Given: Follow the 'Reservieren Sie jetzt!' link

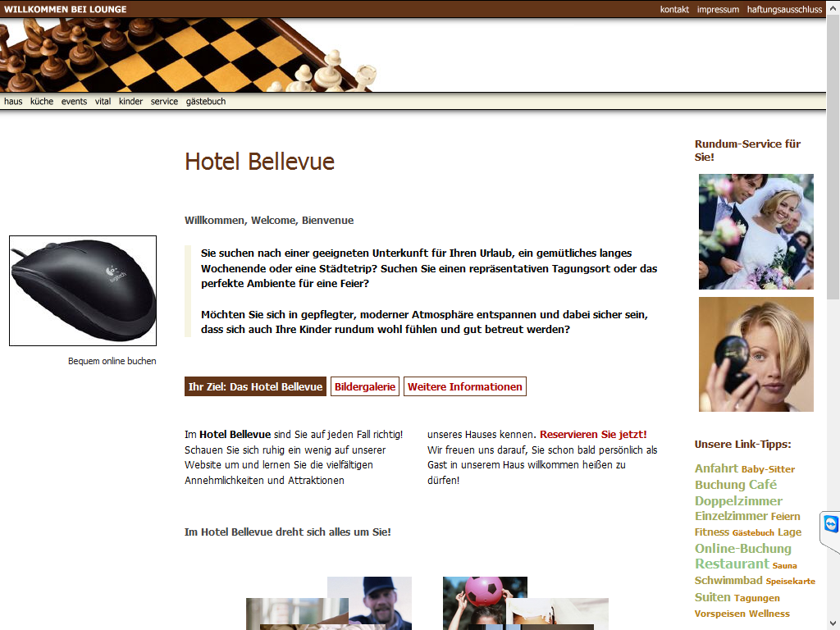Looking at the screenshot, I should (x=593, y=435).
